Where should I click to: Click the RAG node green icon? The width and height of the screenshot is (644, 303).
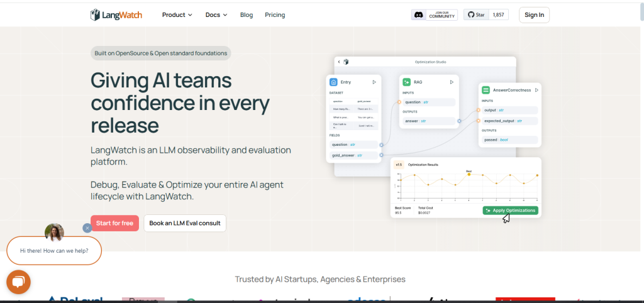pyautogui.click(x=407, y=82)
